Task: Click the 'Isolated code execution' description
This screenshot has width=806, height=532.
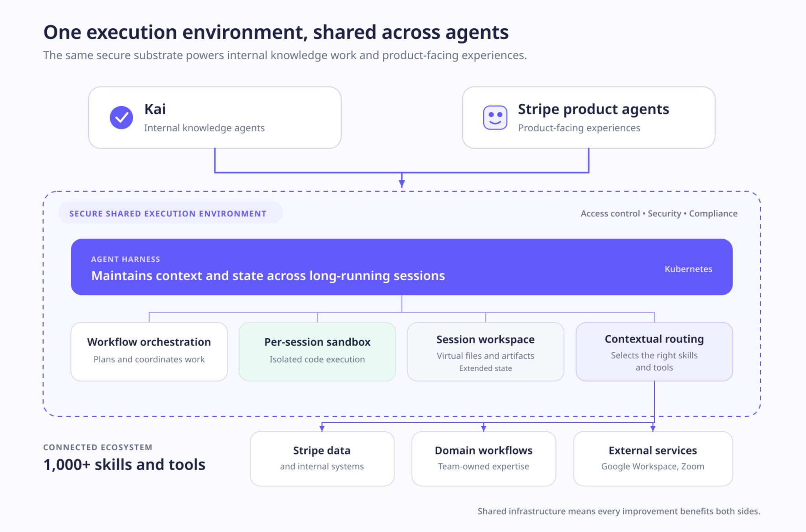Action: (317, 359)
